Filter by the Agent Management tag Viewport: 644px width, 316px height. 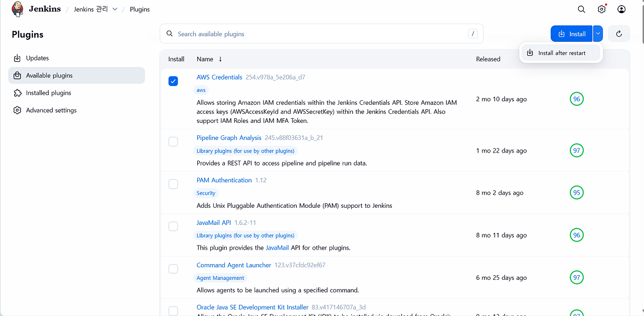(x=220, y=278)
